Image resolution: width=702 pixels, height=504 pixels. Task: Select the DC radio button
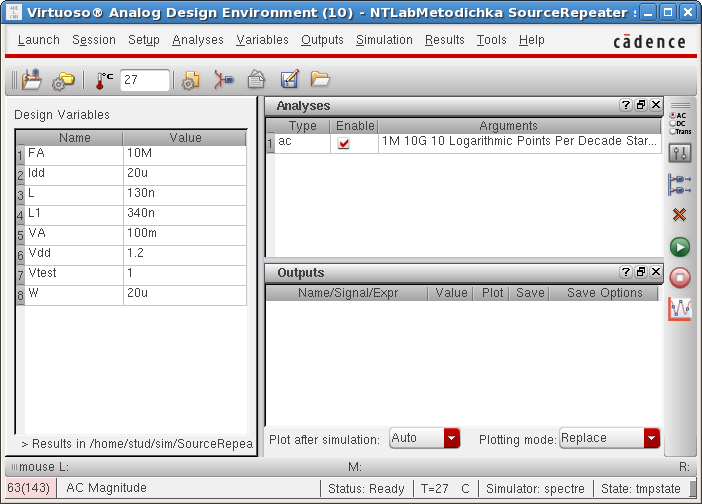672,124
